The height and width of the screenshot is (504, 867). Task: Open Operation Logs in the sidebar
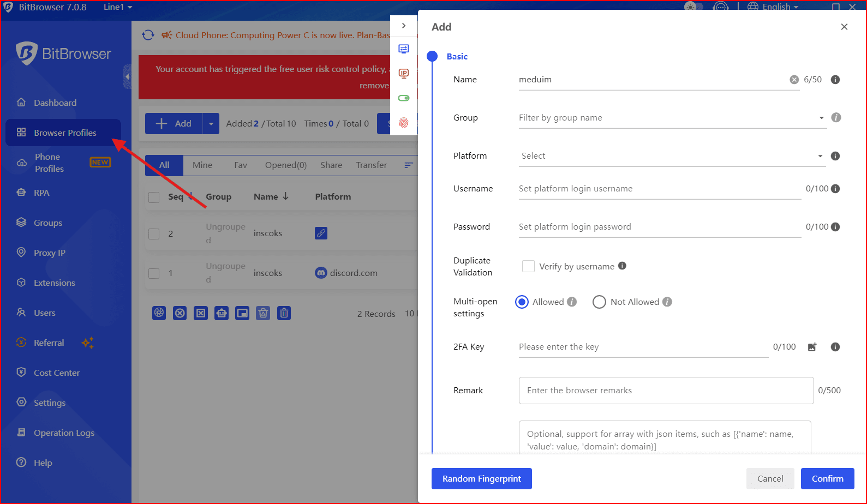point(63,433)
